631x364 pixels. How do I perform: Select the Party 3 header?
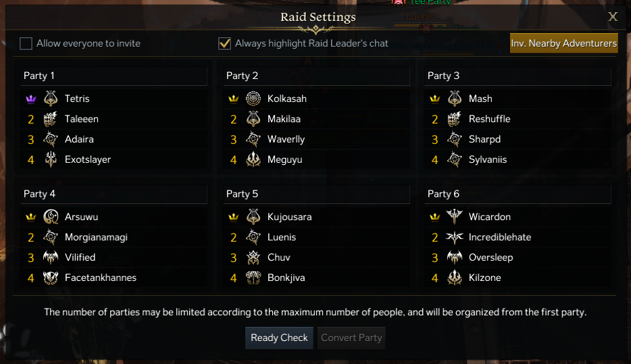(x=444, y=76)
